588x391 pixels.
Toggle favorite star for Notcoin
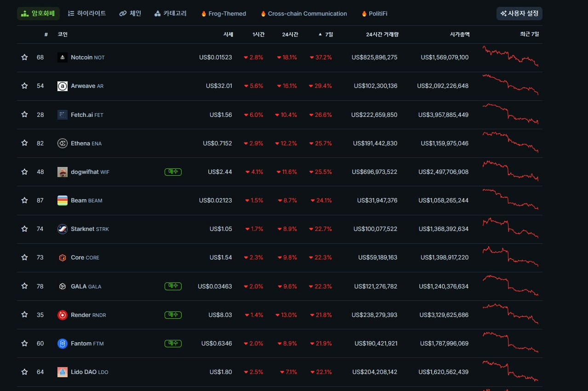click(24, 57)
